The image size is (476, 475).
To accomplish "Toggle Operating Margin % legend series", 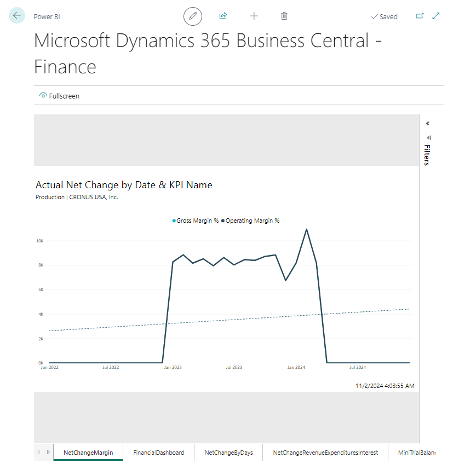I will pos(250,221).
